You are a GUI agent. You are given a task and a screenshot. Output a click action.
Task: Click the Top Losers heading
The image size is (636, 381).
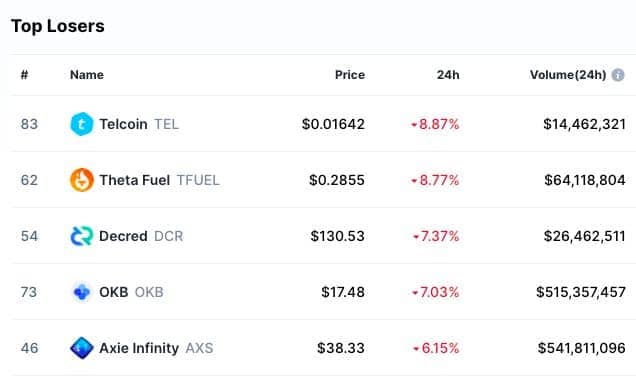coord(58,26)
